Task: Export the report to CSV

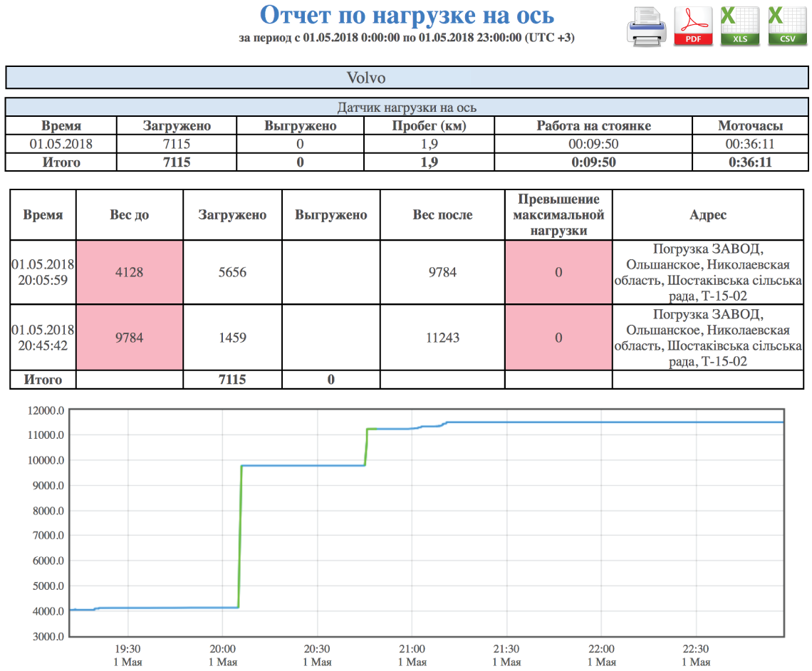Action: 787,27
